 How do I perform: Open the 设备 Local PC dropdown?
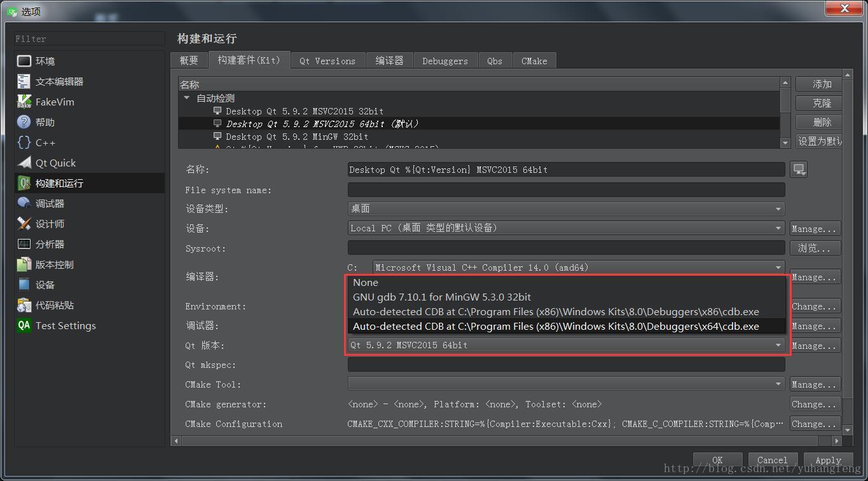pyautogui.click(x=566, y=227)
